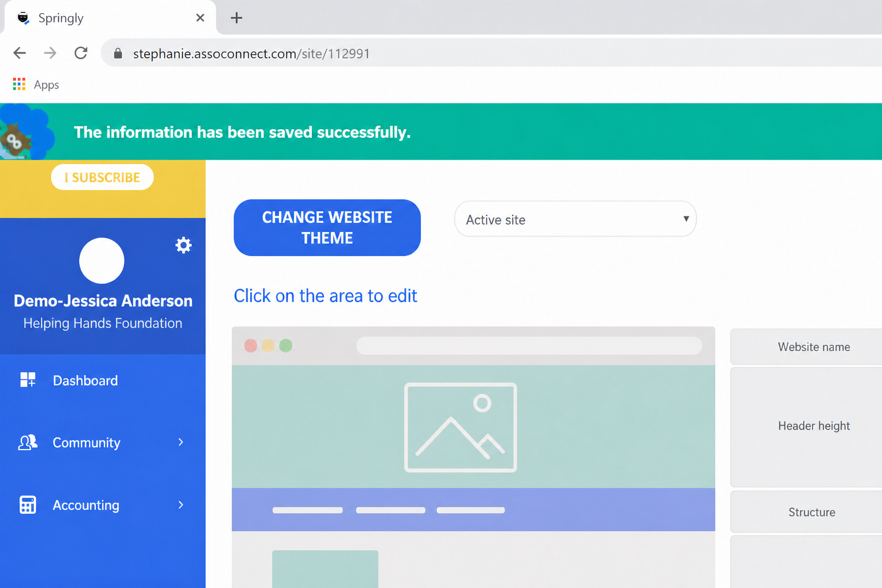Screen dimensions: 882x588
Task: Expand the Accounting submenu chevron
Action: [x=181, y=505]
